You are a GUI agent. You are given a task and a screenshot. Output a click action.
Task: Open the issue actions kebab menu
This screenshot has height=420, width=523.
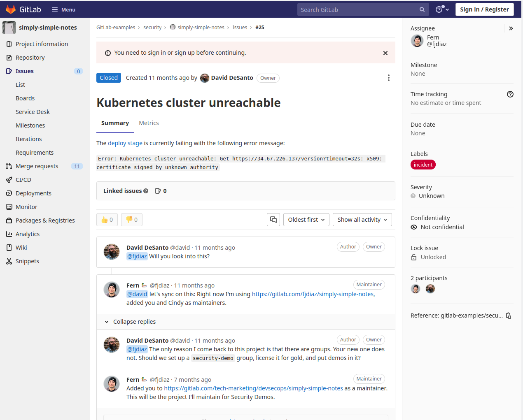point(389,78)
